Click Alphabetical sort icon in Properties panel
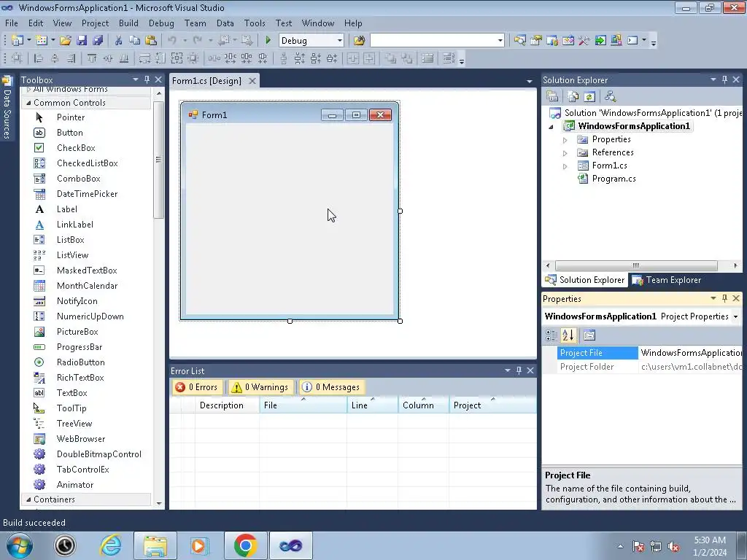The height and width of the screenshot is (560, 747). [x=568, y=335]
